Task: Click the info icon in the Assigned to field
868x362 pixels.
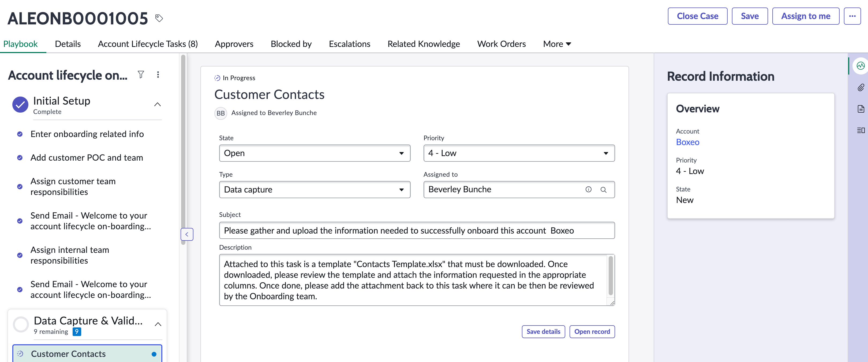Action: coord(588,190)
